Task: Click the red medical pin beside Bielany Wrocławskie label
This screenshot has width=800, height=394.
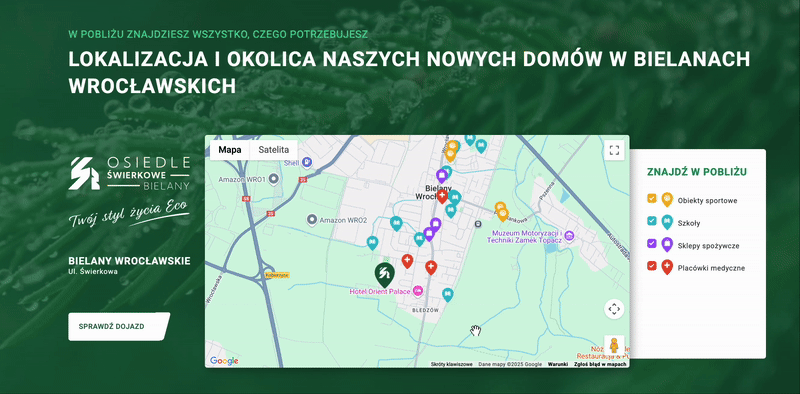Action: tap(442, 196)
